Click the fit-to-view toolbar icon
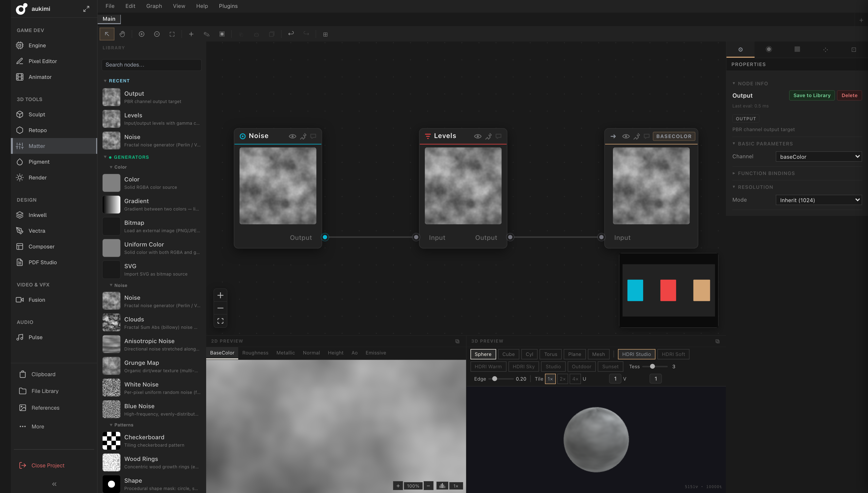The width and height of the screenshot is (868, 493). 172,34
